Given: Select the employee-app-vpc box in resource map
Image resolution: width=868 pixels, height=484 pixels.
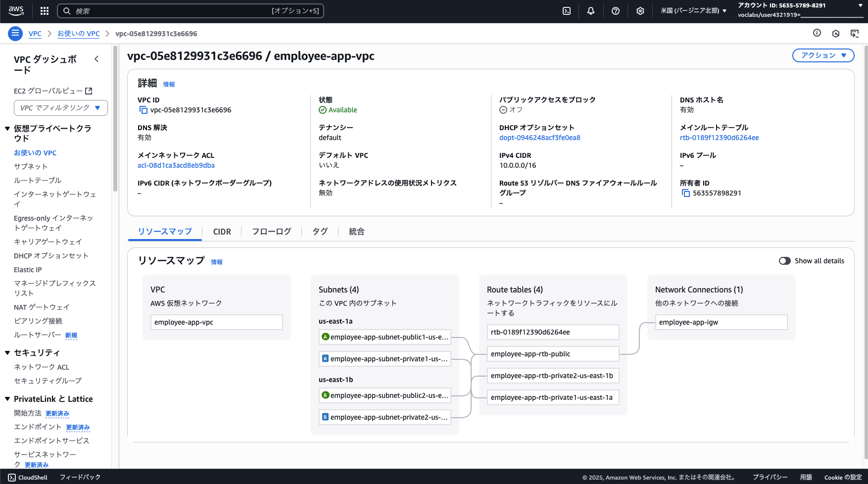Looking at the screenshot, I should tap(216, 322).
